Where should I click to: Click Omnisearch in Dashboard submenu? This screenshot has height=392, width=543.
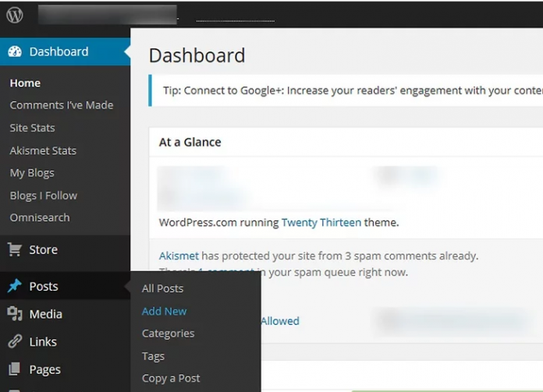[39, 217]
